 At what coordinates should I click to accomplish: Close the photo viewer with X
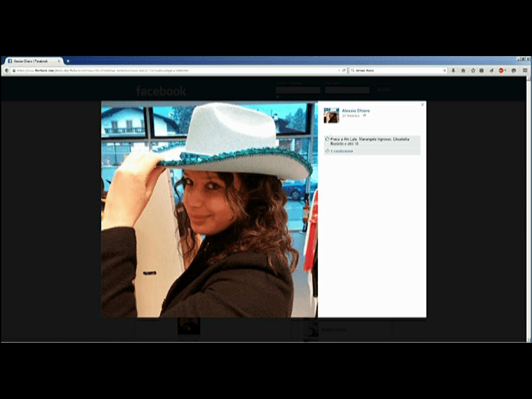tap(422, 105)
